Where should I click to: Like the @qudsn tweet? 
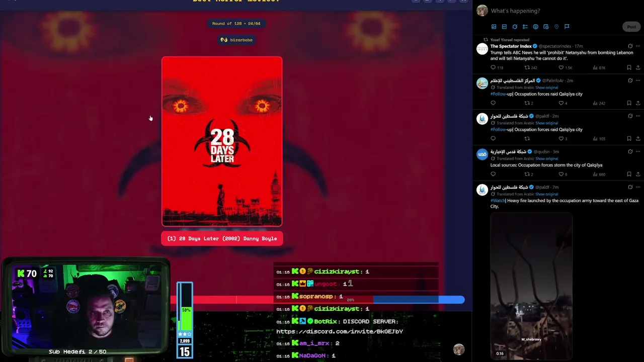[x=561, y=174]
